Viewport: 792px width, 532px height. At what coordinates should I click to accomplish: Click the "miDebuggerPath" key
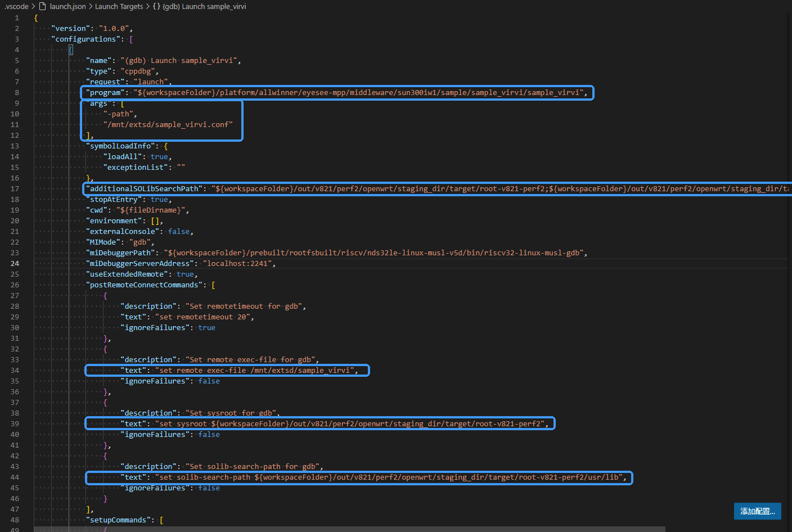pyautogui.click(x=120, y=253)
